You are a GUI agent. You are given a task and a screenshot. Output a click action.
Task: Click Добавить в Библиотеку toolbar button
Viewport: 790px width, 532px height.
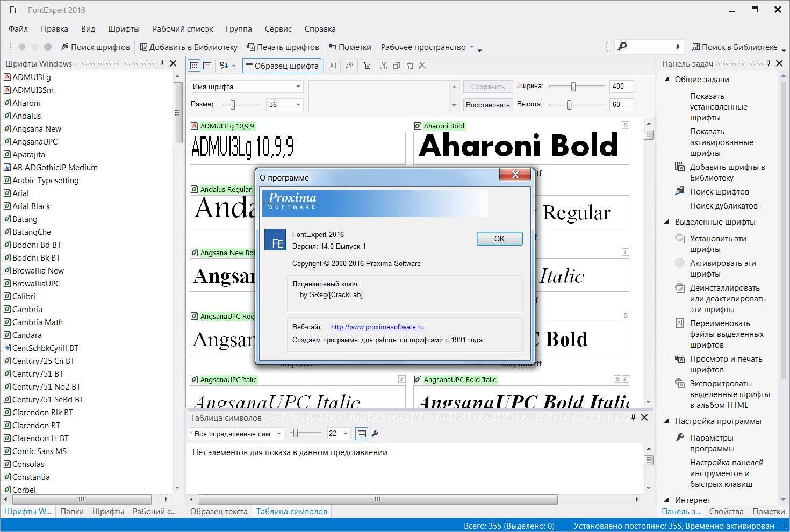pyautogui.click(x=189, y=47)
